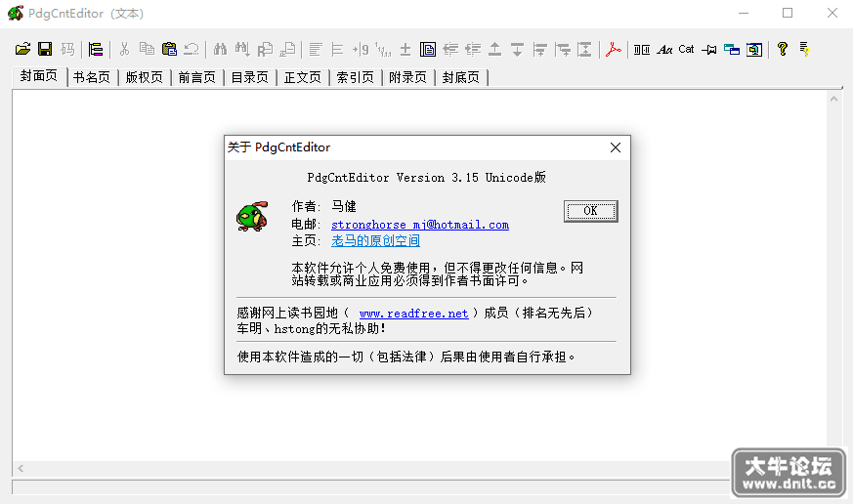Viewport: 853px width, 504px height.
Task: Click the Aa font style icon
Action: point(664,49)
